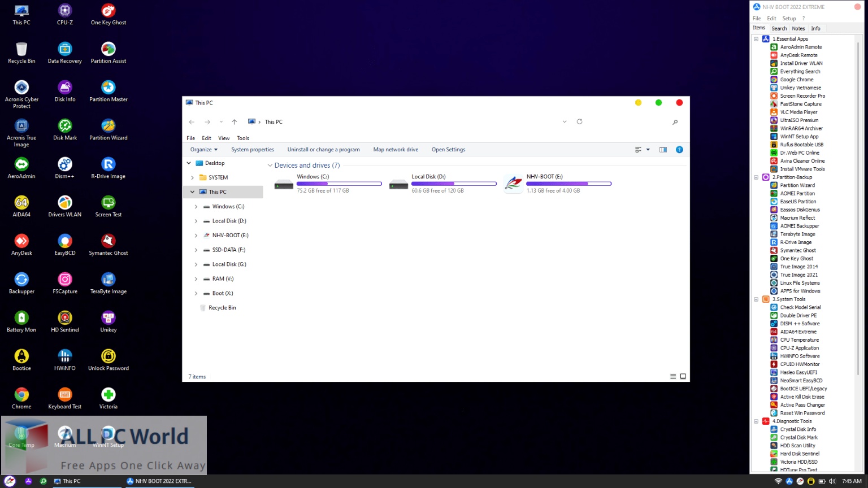Collapse the 3.System Tools group

[x=756, y=299]
